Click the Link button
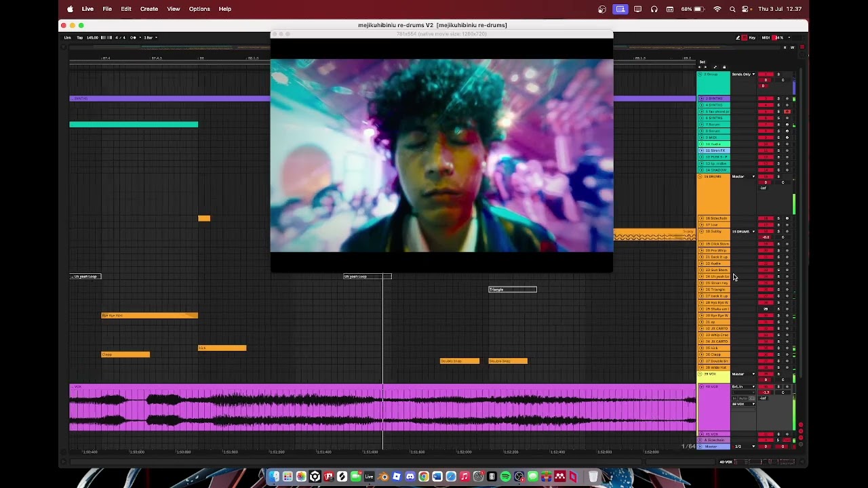 [68, 37]
